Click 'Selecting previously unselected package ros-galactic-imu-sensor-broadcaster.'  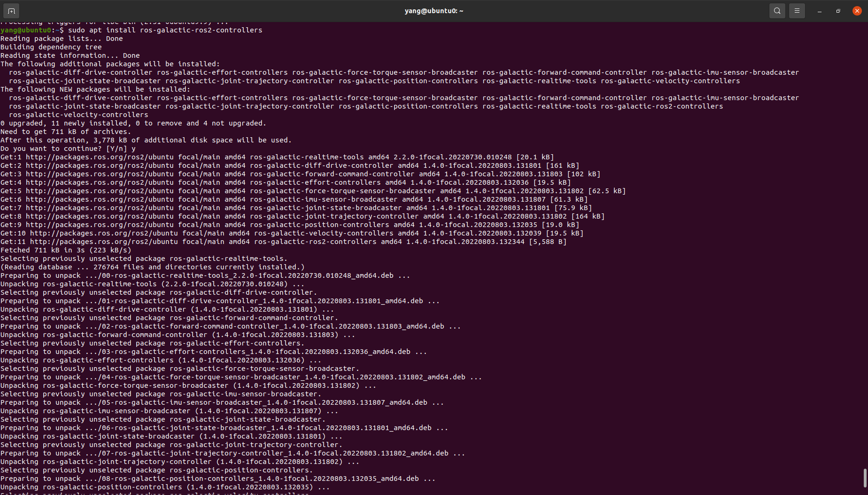point(161,394)
